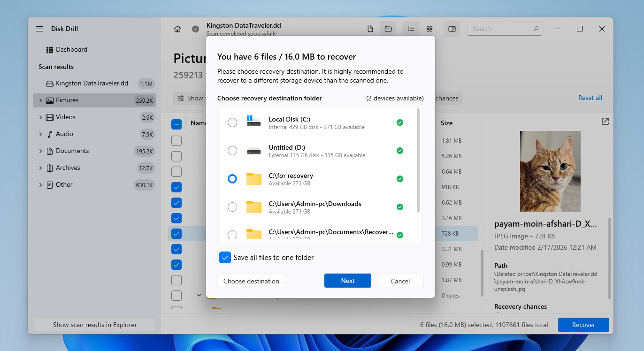Click the Home icon in toolbar
644x351 pixels.
(x=177, y=29)
